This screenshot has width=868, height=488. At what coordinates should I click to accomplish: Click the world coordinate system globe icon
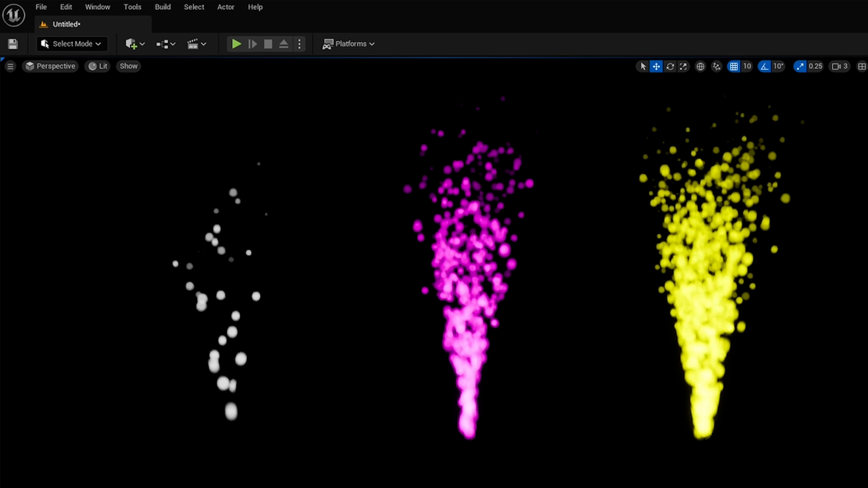pyautogui.click(x=700, y=66)
